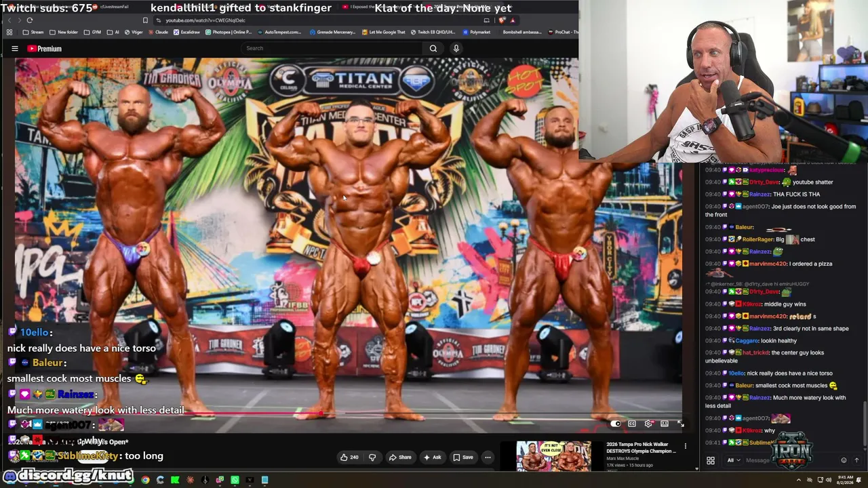Open the chat emoji picker

click(x=844, y=460)
